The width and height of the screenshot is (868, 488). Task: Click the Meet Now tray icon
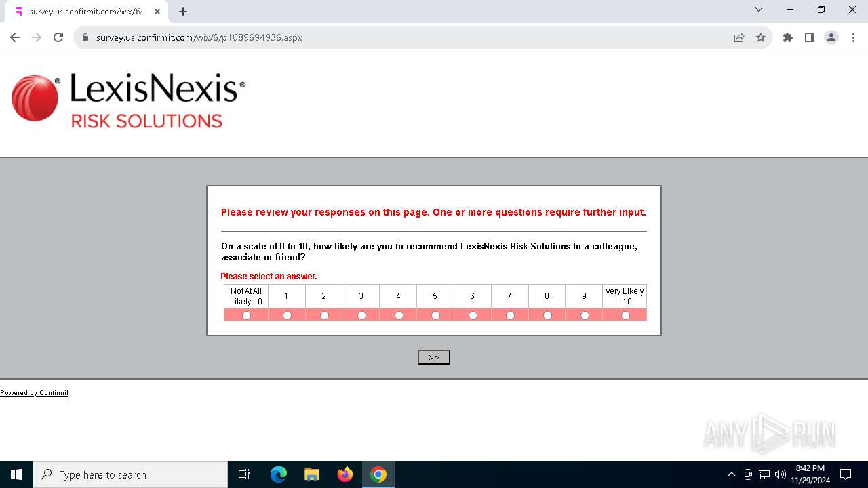[x=748, y=474]
